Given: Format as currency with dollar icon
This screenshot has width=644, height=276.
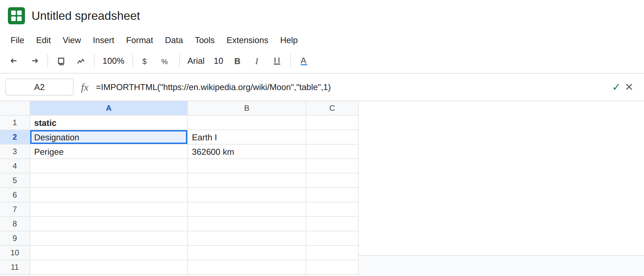Looking at the screenshot, I should coord(144,61).
